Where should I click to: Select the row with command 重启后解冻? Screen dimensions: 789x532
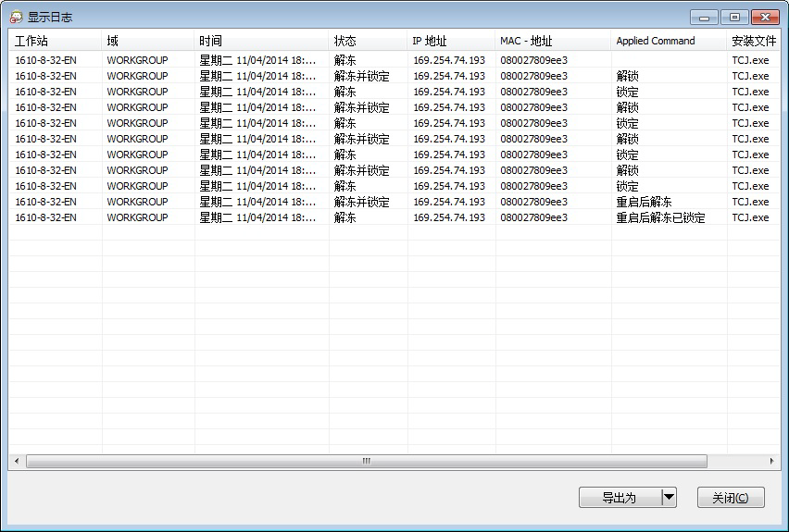[394, 202]
